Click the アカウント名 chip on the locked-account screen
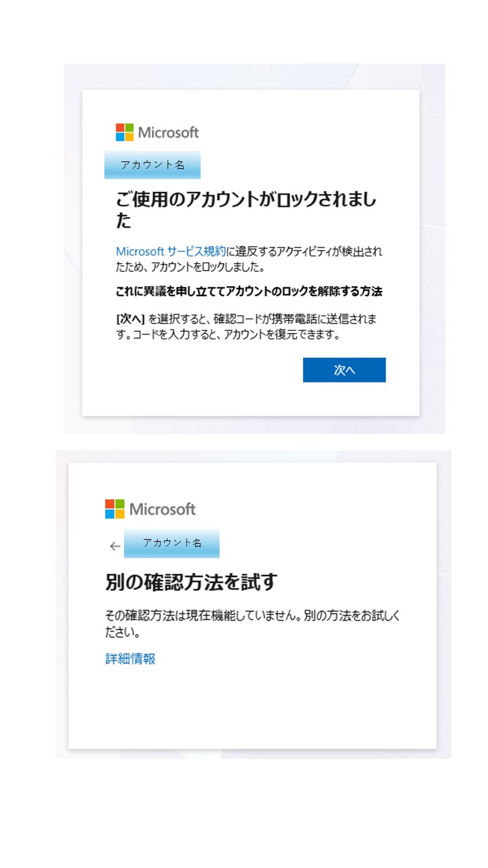Viewport: 488px width, 868px height. click(152, 163)
